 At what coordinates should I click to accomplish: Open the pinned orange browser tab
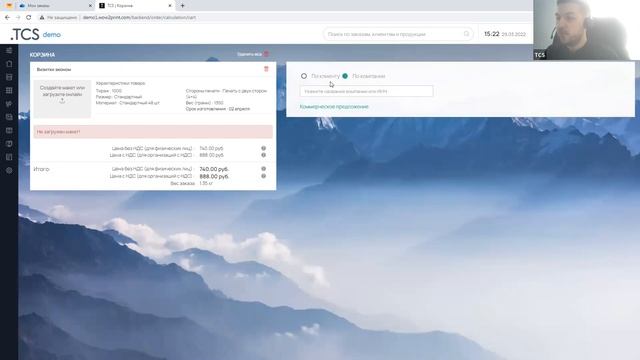pyautogui.click(x=9, y=6)
